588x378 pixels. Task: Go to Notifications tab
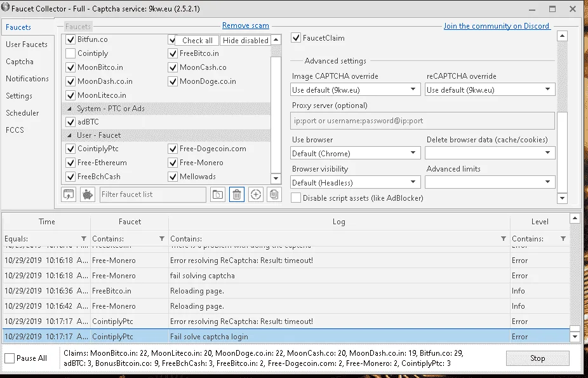[27, 79]
